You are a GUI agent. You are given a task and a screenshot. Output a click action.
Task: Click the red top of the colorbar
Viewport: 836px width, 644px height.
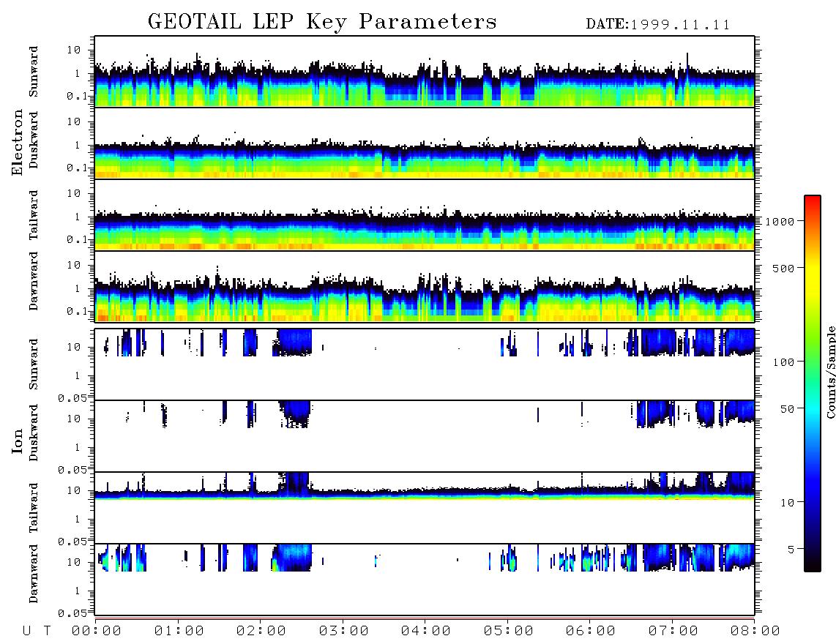(813, 203)
